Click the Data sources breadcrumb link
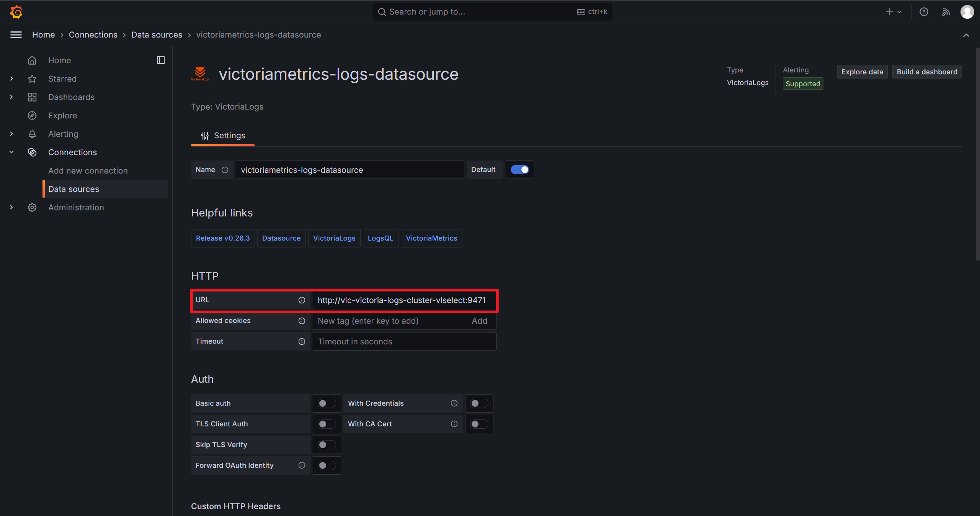 [x=157, y=35]
